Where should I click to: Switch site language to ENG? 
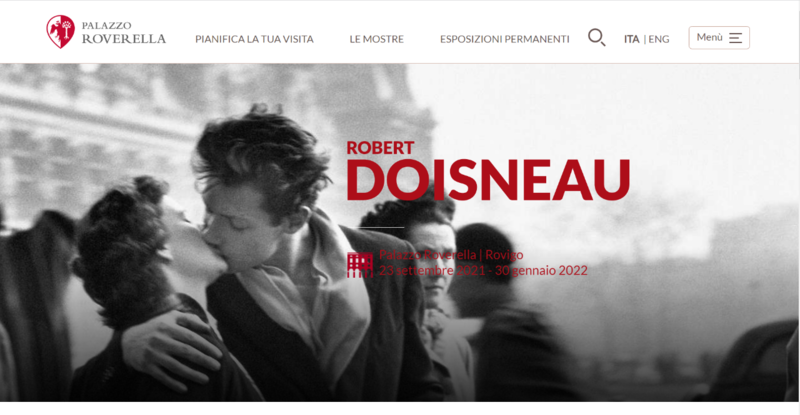point(659,39)
